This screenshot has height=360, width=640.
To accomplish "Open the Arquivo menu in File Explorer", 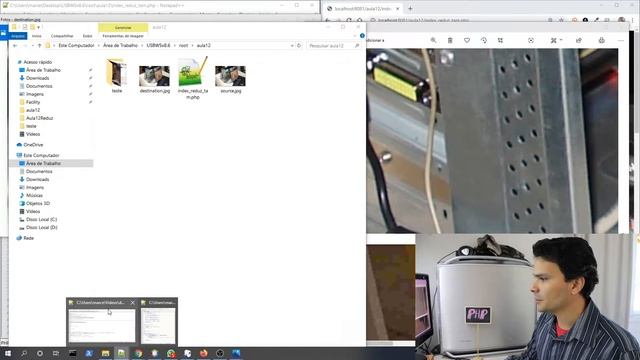I will tap(18, 36).
